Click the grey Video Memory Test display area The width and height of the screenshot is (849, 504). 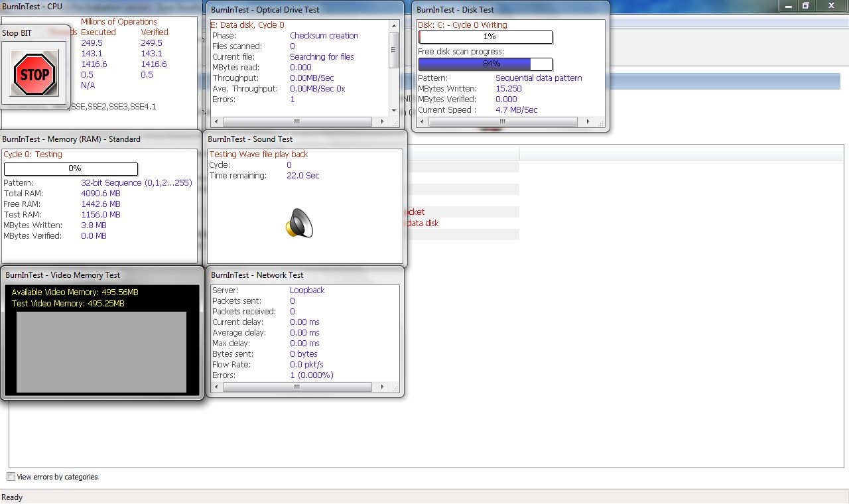[x=101, y=352]
